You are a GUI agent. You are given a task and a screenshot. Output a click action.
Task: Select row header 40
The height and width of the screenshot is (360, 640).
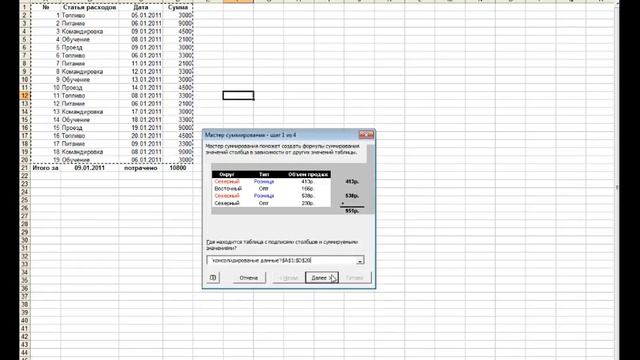25,320
